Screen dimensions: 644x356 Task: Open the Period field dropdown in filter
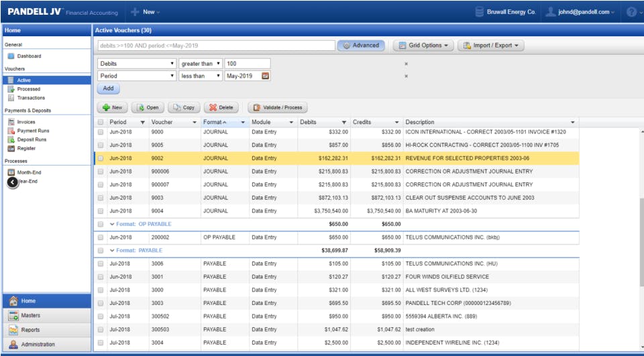pos(137,76)
